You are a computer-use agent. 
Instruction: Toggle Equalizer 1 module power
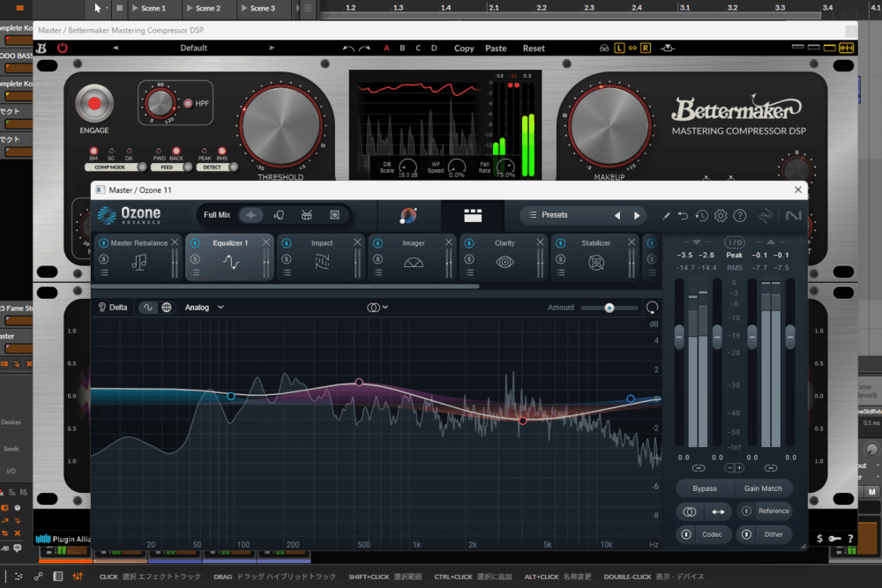tap(195, 242)
